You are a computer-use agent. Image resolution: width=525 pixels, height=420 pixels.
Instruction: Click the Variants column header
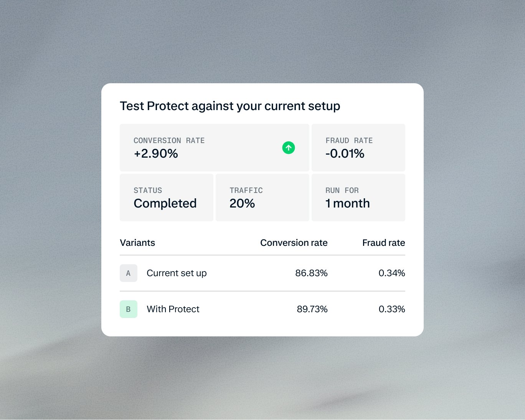point(137,243)
